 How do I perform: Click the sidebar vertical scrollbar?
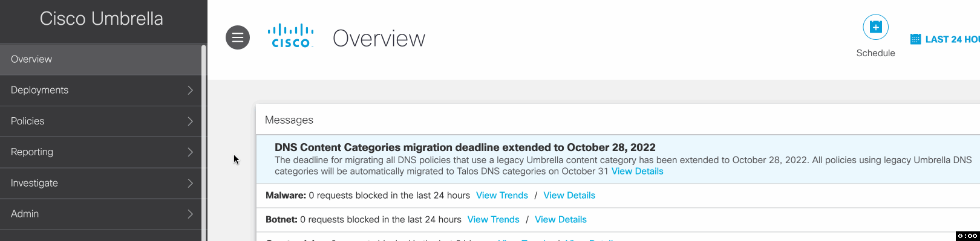click(204, 143)
